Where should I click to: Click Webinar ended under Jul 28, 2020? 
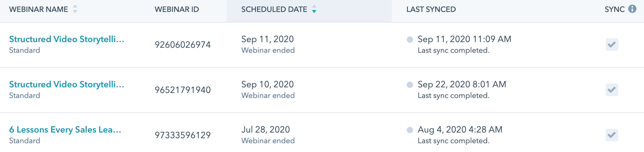(268, 141)
